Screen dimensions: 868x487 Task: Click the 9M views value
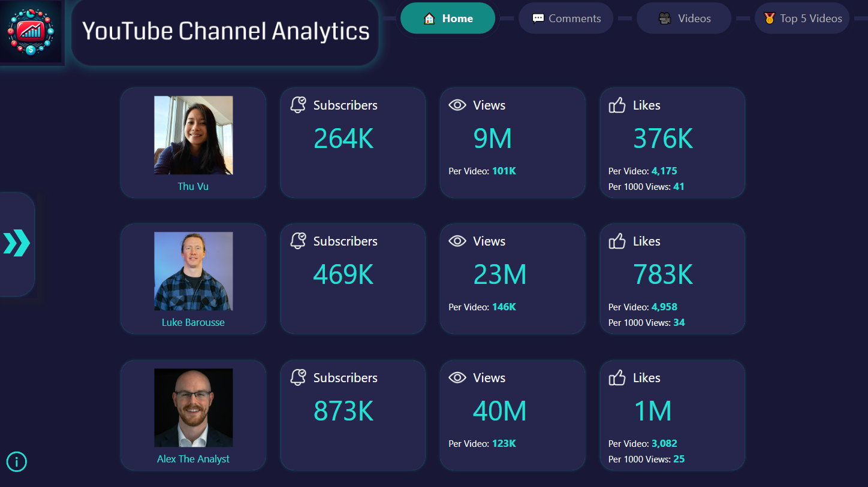click(x=493, y=138)
